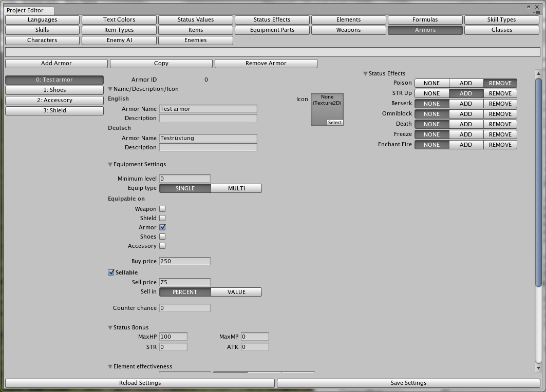Collapse the Name/Description/Icon foldout
Viewport: 546px width, 392px height.
click(110, 89)
